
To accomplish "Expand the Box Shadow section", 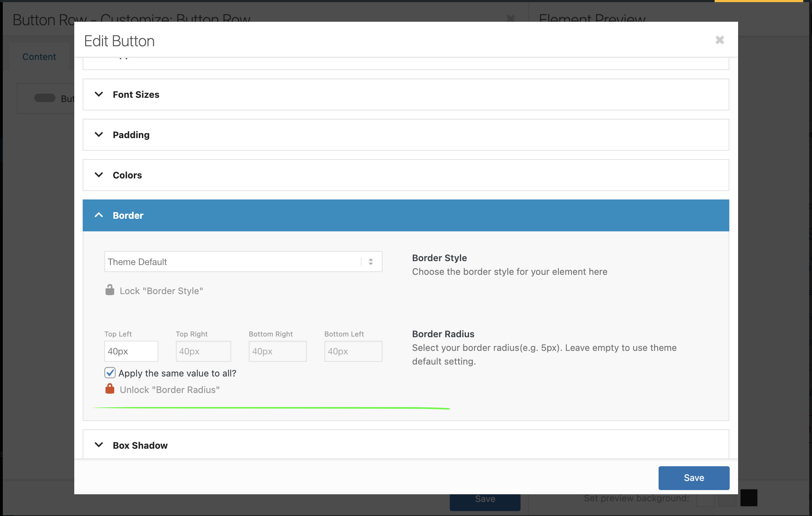I will tap(140, 446).
